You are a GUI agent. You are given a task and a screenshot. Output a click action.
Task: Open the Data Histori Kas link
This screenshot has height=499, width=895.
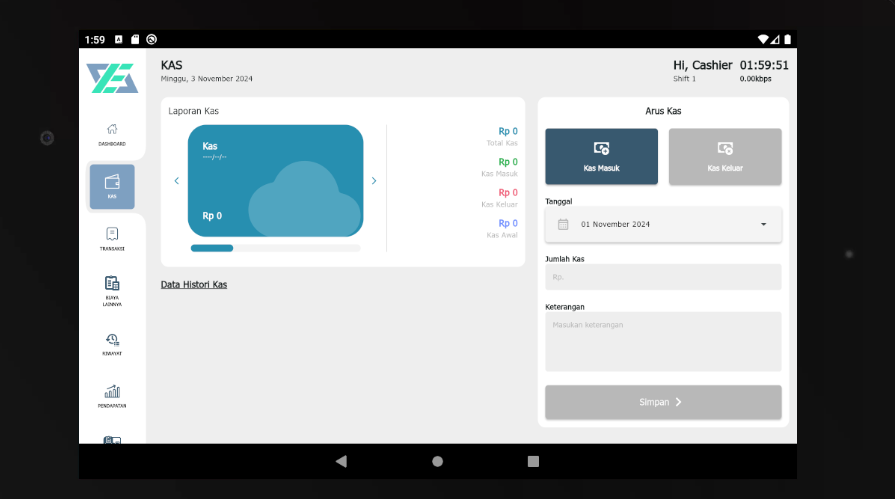(x=194, y=285)
